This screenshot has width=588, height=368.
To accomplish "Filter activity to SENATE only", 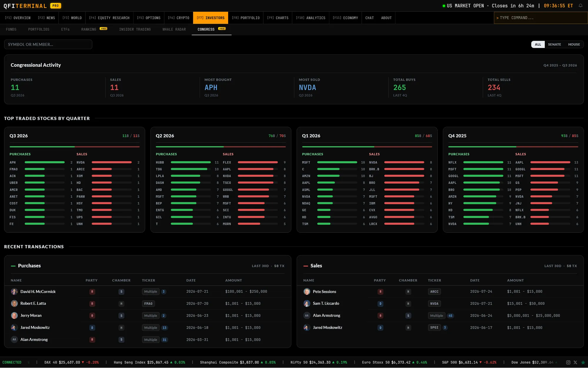I will coord(554,44).
